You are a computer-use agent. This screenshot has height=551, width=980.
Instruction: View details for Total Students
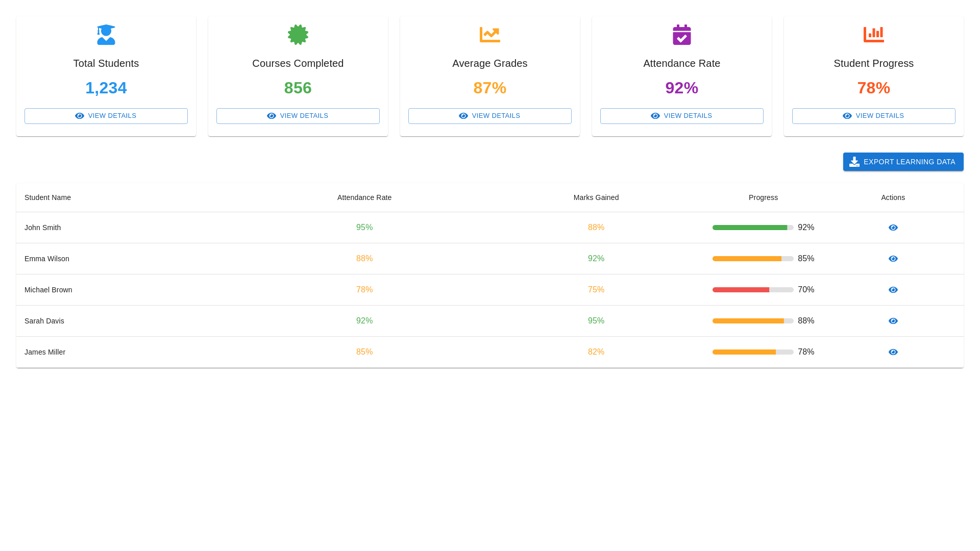click(106, 116)
